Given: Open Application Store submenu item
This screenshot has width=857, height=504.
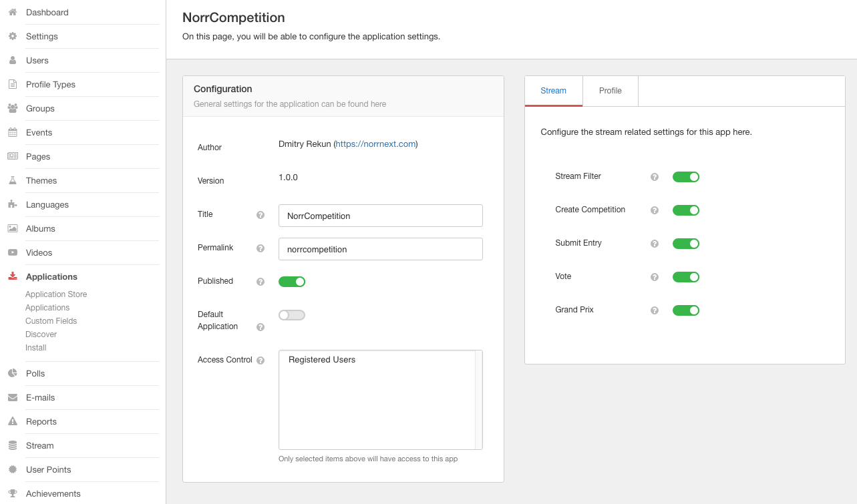Looking at the screenshot, I should 56,294.
